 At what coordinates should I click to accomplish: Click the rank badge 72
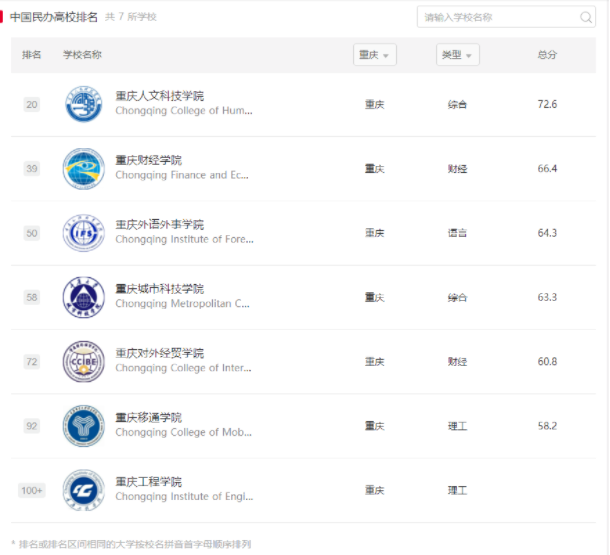coord(32,362)
